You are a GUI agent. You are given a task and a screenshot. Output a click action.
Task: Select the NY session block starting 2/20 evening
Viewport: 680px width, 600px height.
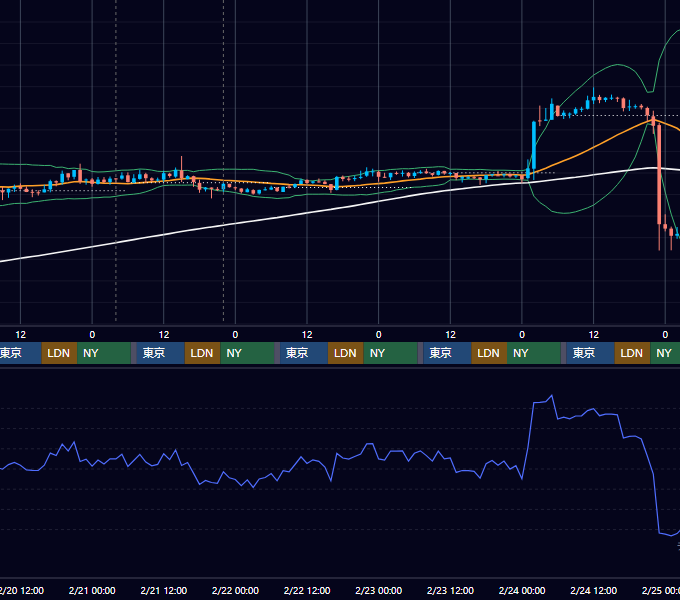pos(104,353)
